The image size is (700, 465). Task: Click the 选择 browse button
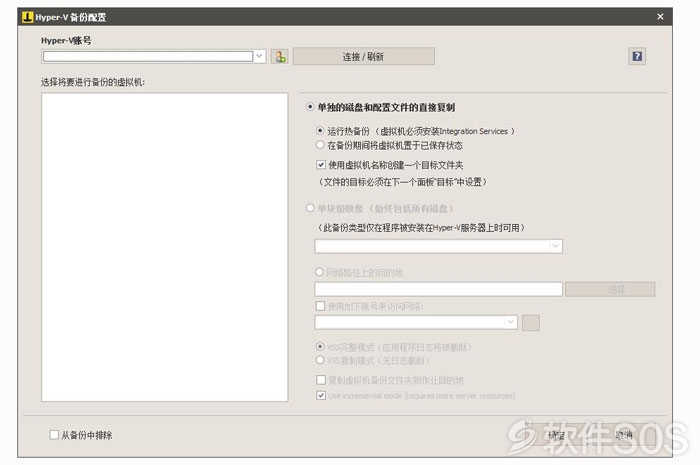tap(610, 289)
